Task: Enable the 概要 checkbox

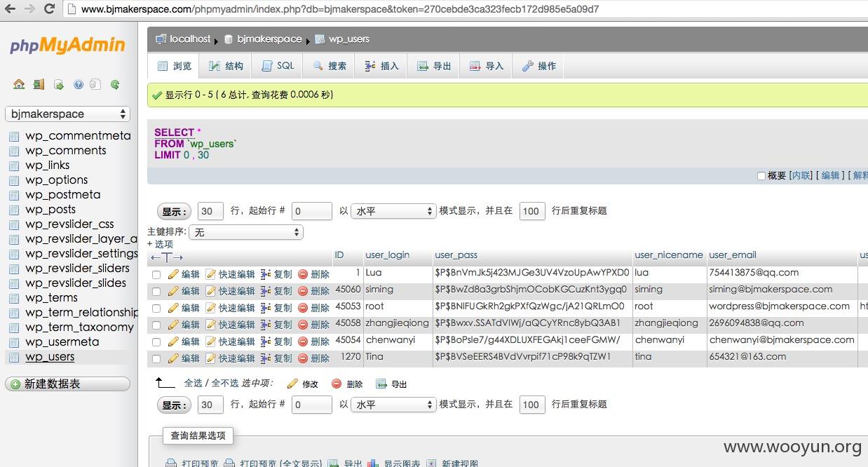Action: 761,176
